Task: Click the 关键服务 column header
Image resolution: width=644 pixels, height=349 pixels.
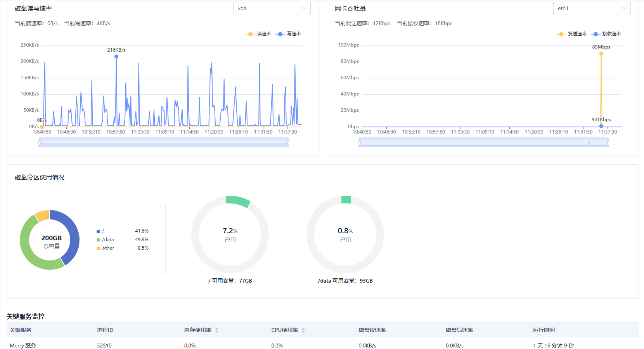Action: (x=21, y=330)
